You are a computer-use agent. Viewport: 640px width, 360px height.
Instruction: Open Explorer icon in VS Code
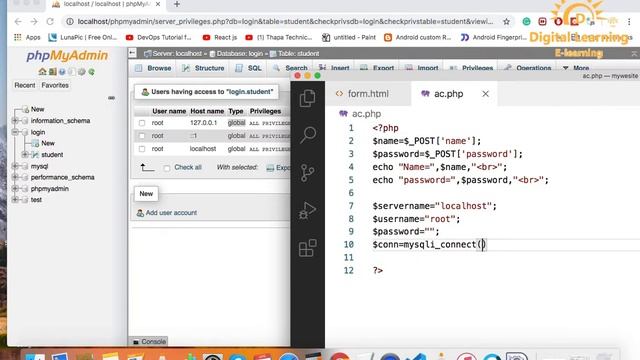(x=307, y=98)
